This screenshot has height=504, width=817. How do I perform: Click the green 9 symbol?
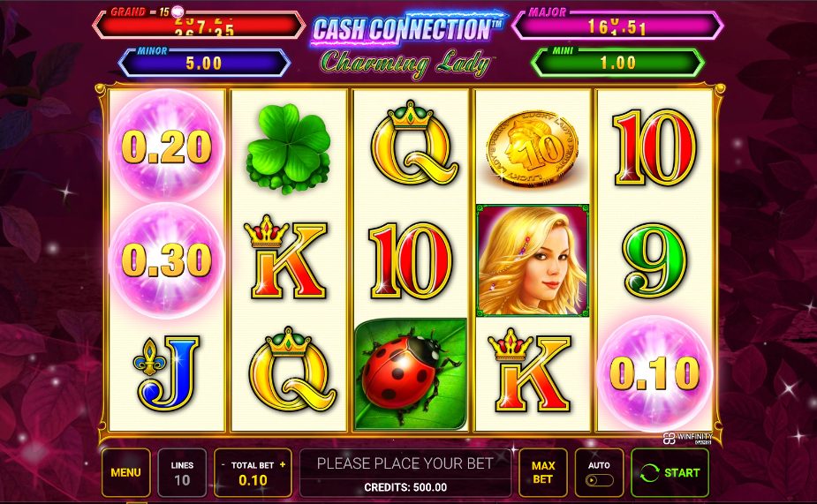coord(655,261)
